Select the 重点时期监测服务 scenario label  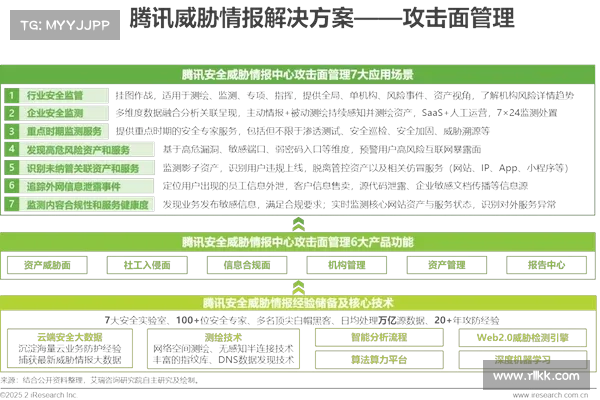click(64, 131)
